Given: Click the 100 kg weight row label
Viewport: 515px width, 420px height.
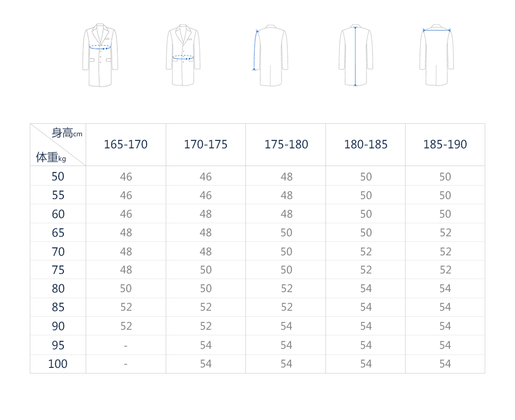Looking at the screenshot, I should 58,364.
